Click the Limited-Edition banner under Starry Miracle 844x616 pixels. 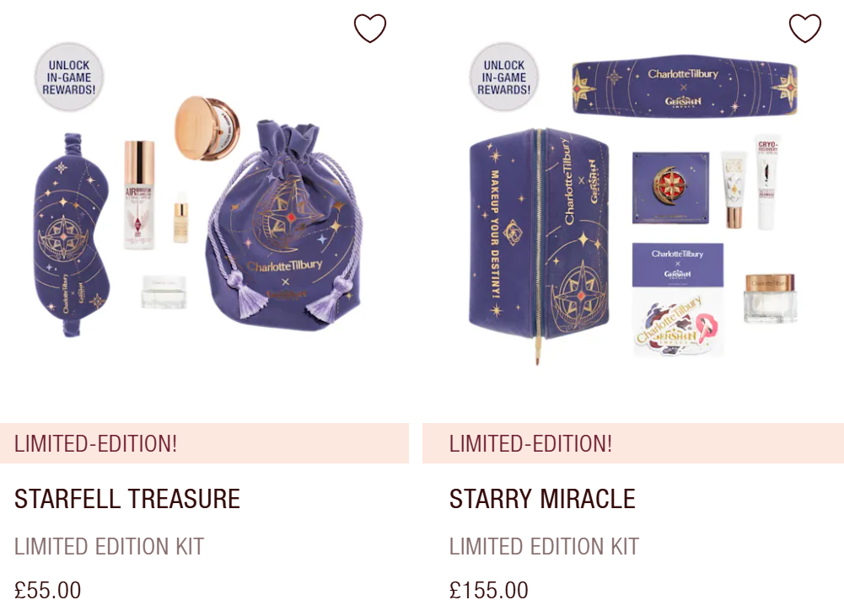[633, 443]
